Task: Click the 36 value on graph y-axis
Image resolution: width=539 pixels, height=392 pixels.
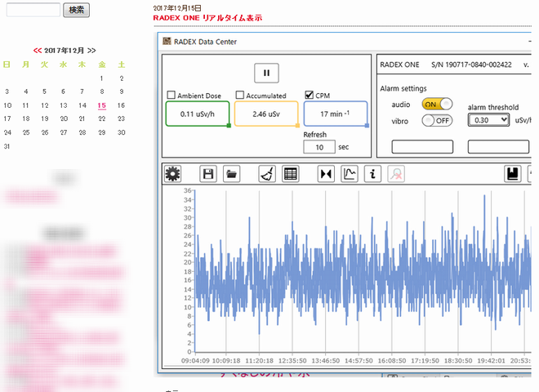Action: (188, 190)
